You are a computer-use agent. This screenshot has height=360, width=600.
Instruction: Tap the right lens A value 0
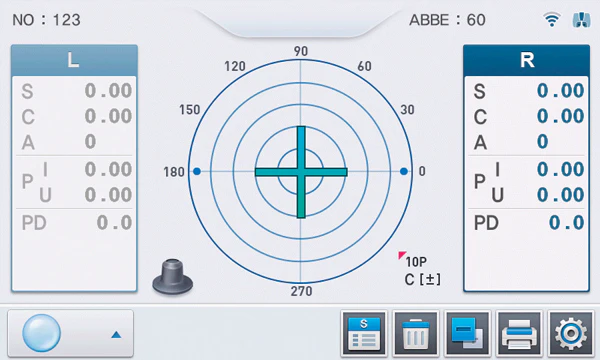(x=543, y=142)
